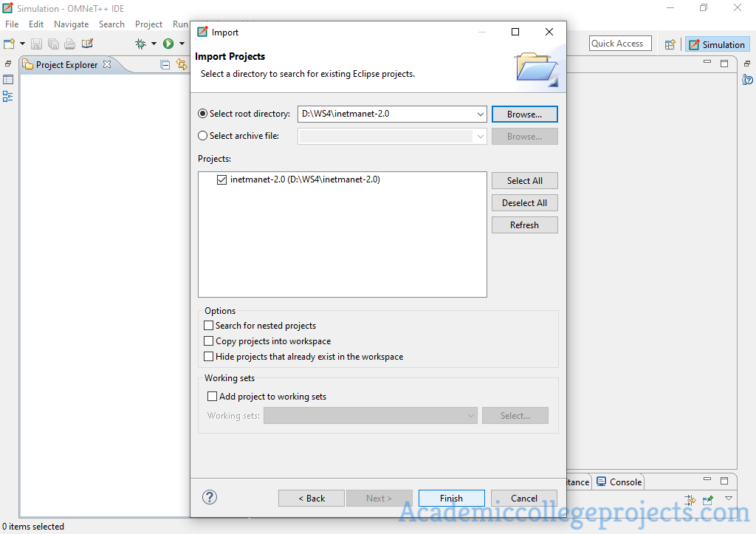Select the 'Select root directory' radio button
756x534 pixels.
(x=203, y=114)
